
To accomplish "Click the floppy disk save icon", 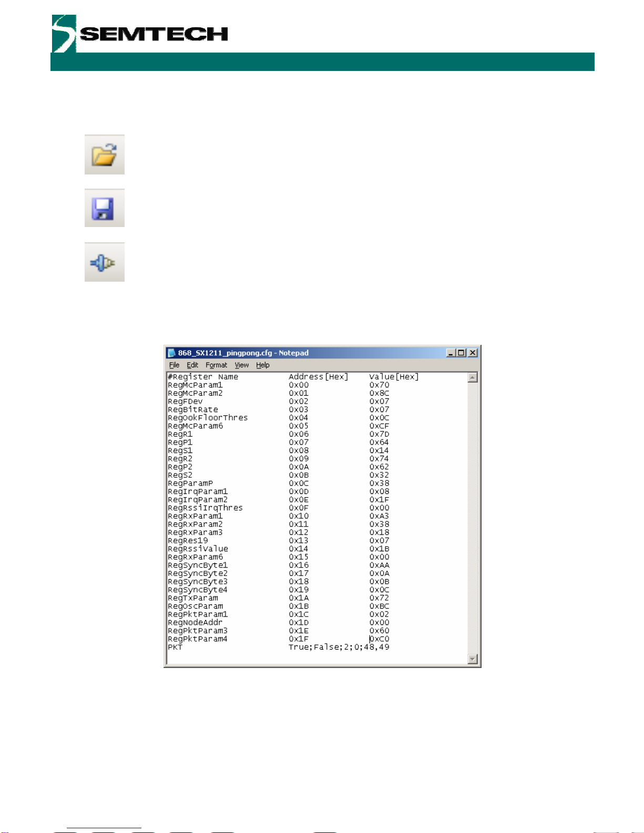I will [104, 208].
